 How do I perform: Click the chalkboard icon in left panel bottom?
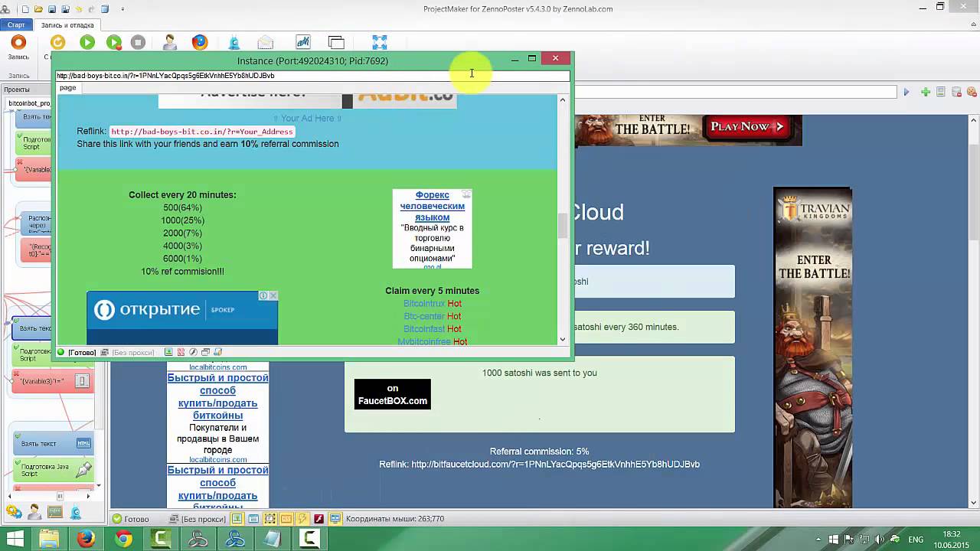coord(55,512)
